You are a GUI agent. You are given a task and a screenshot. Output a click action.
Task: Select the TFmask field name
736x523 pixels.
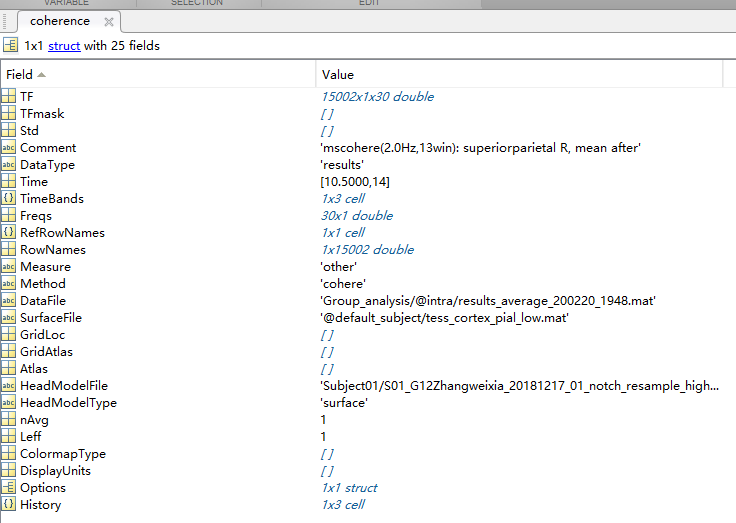tap(42, 114)
